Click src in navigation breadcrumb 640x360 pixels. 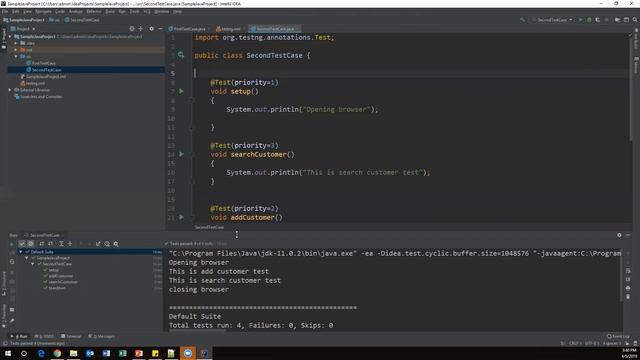[x=54, y=20]
